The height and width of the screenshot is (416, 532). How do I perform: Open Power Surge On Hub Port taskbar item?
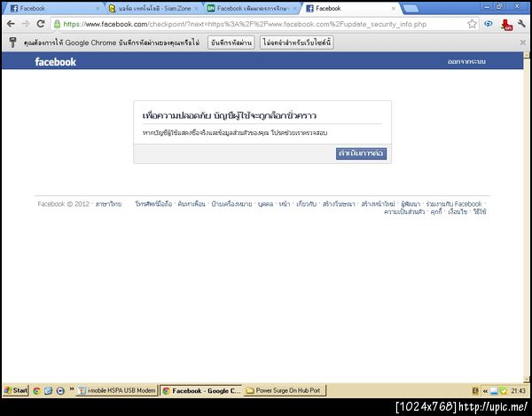point(285,390)
